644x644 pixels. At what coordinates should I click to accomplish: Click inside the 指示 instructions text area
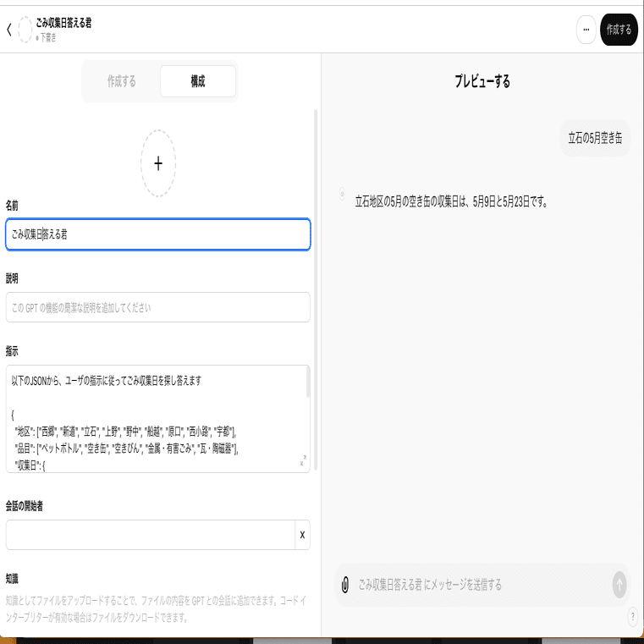coord(156,419)
